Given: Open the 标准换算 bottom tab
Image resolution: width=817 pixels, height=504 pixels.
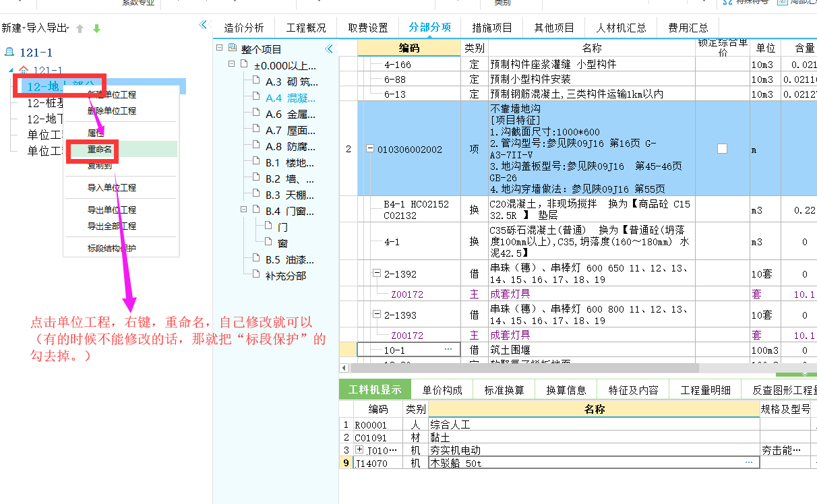Looking at the screenshot, I should coord(504,389).
